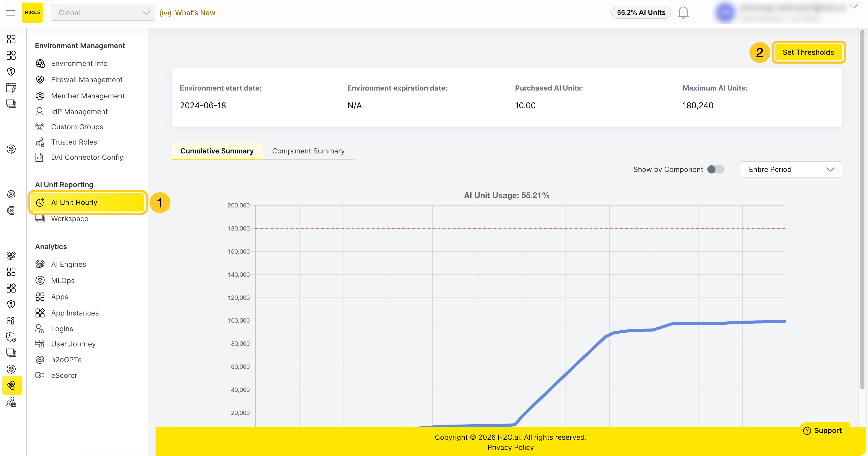Click the Purchased AI Units value 10.00

click(x=525, y=106)
